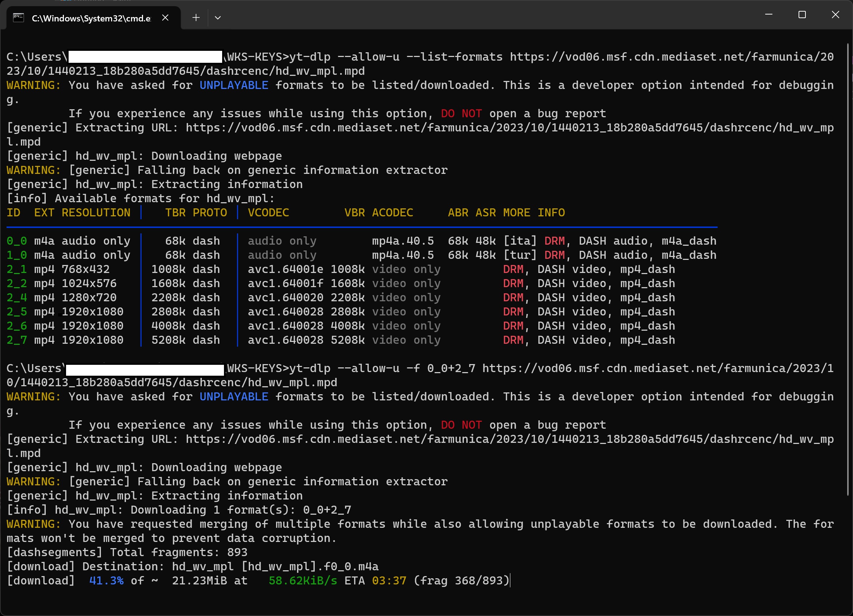Close the terminal window
The width and height of the screenshot is (853, 616).
coord(835,15)
